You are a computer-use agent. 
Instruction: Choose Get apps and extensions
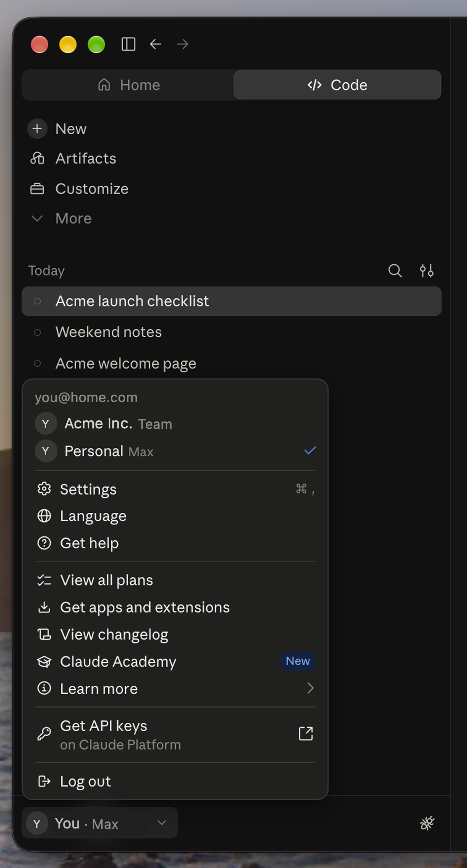(175, 607)
